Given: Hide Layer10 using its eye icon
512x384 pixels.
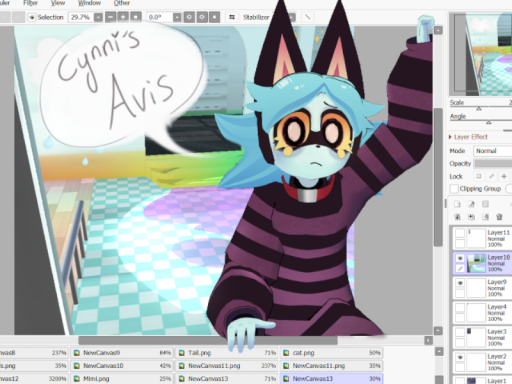Looking at the screenshot, I should pyautogui.click(x=460, y=258).
